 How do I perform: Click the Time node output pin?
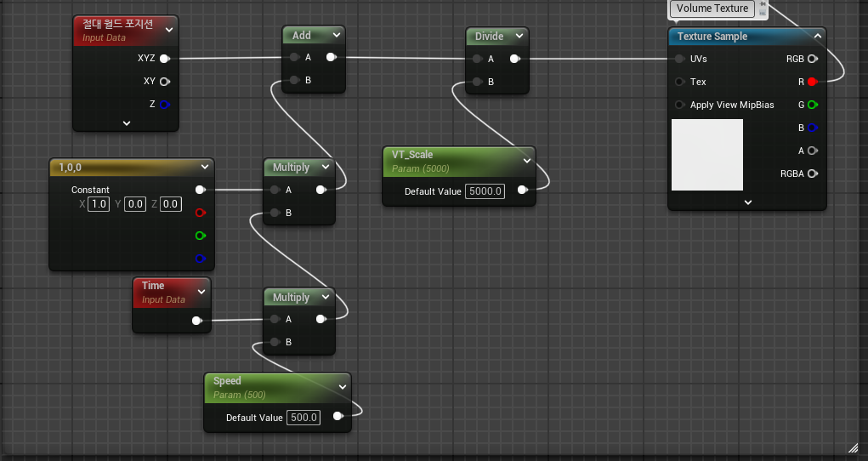[x=196, y=321]
